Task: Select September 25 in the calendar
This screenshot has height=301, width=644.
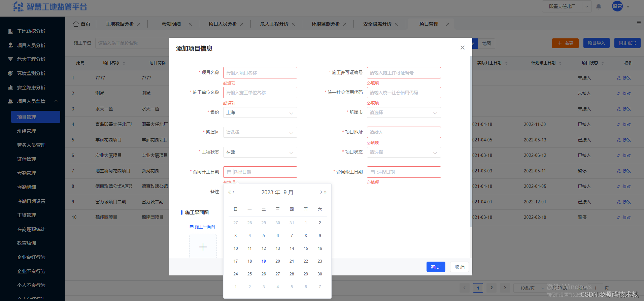Action: click(249, 274)
